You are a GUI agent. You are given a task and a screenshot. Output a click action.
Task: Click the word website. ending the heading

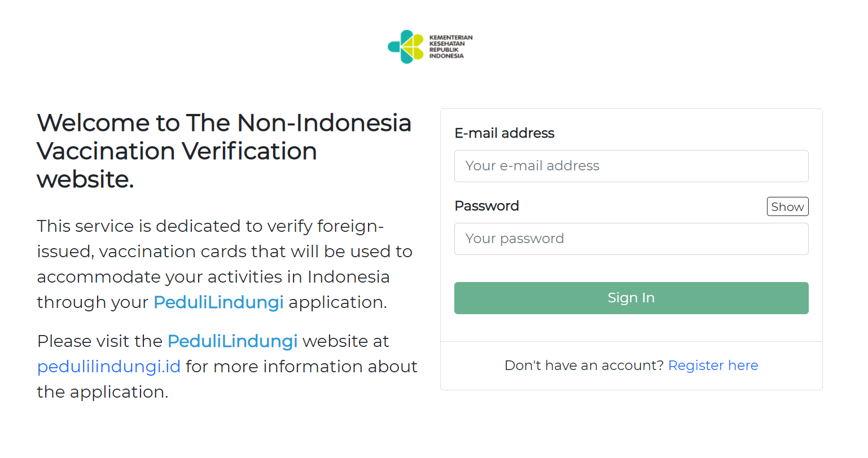(x=85, y=179)
